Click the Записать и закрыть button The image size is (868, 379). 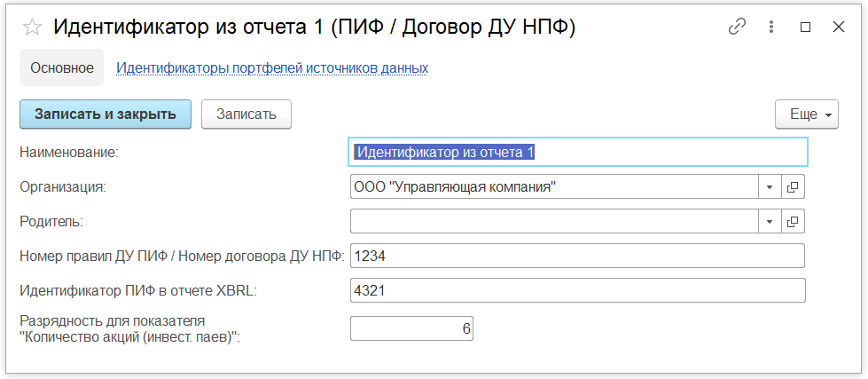click(x=106, y=114)
